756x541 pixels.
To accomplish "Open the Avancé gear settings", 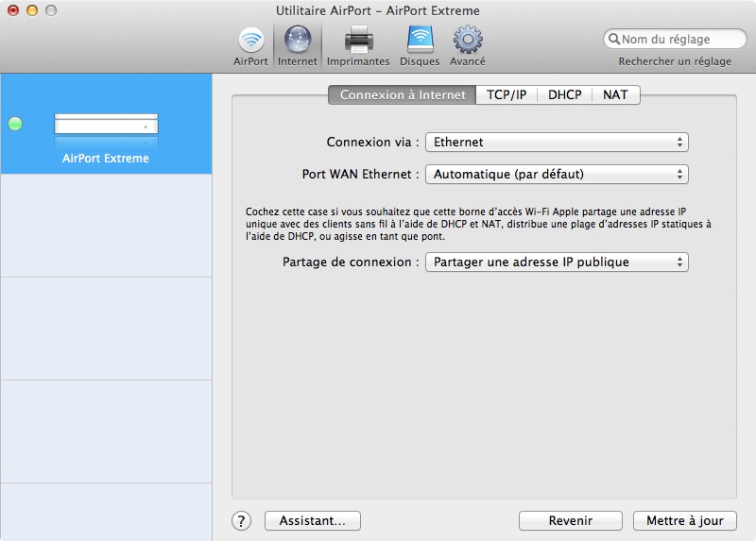I will coord(468,45).
